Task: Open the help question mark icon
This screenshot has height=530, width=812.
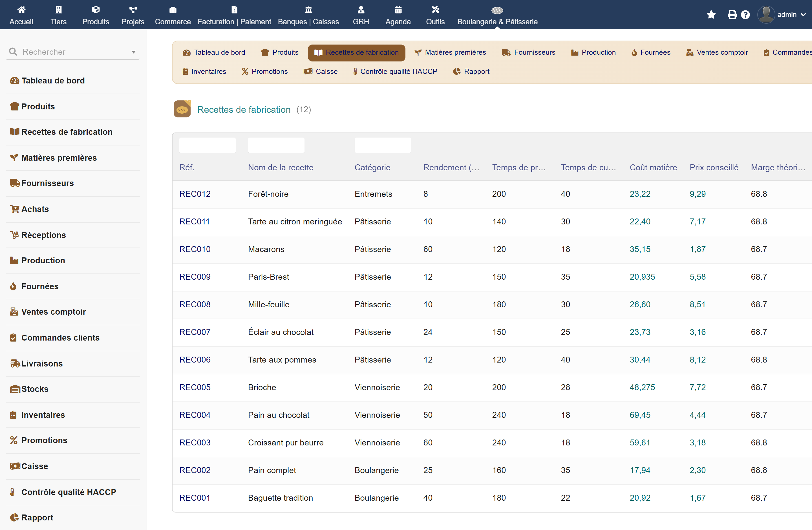Action: pyautogui.click(x=745, y=15)
